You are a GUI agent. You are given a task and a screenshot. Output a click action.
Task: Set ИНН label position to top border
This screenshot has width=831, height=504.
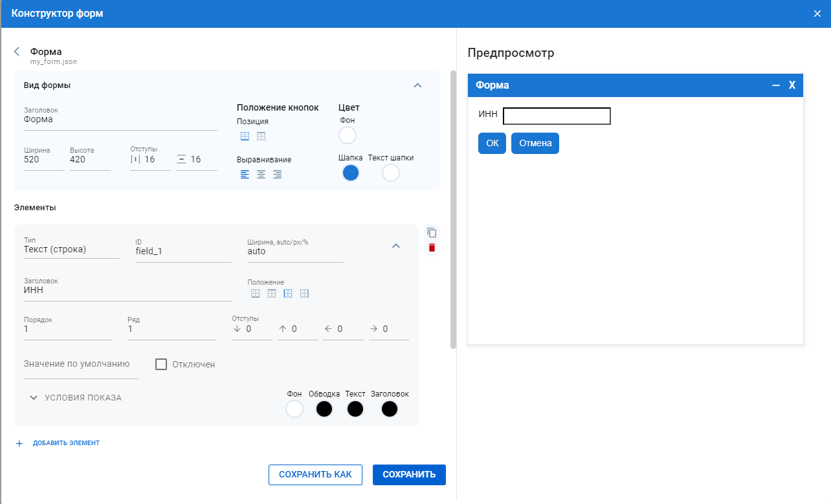pos(272,294)
